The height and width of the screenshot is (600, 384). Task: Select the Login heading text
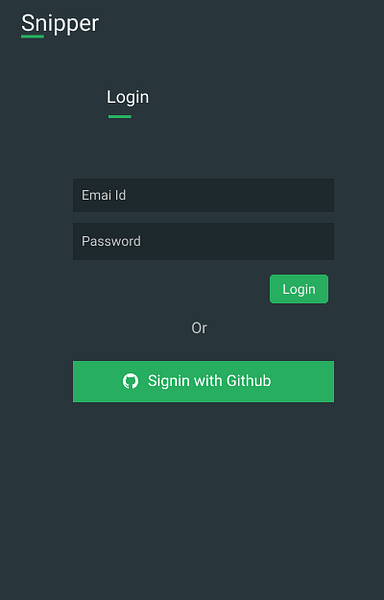128,97
